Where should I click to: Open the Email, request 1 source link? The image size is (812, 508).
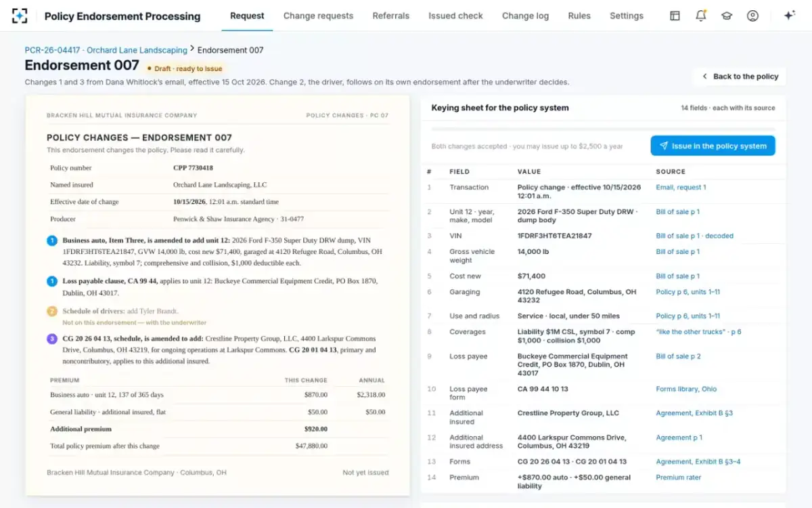681,187
